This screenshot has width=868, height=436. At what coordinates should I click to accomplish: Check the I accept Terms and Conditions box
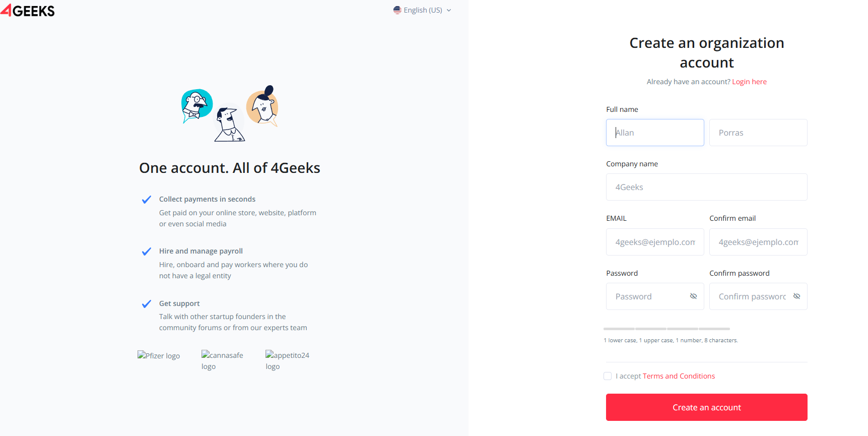(608, 376)
